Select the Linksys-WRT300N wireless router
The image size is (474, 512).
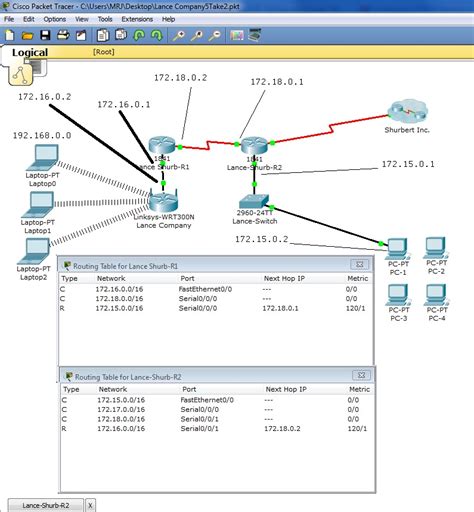(x=163, y=201)
